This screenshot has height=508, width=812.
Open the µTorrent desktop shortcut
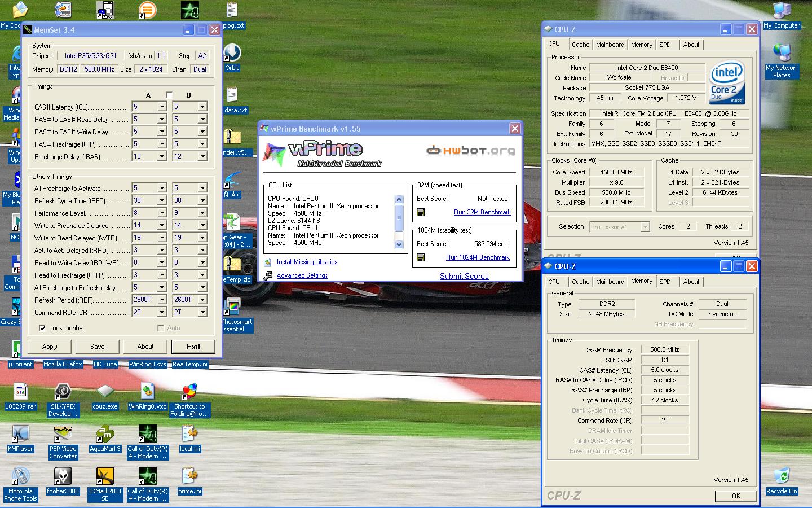[x=20, y=364]
